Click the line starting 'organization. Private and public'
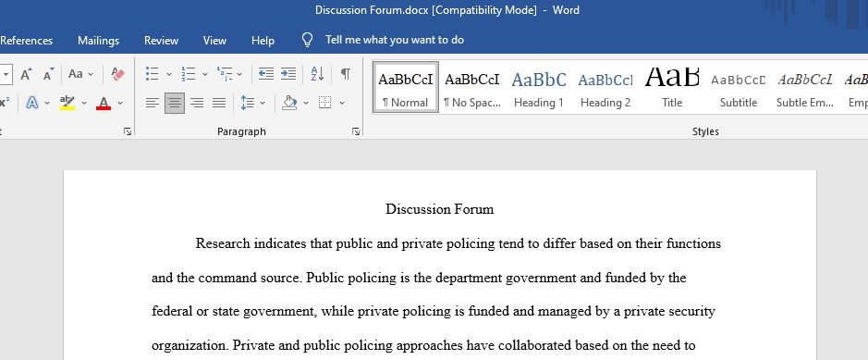This screenshot has width=868, height=360. click(423, 345)
